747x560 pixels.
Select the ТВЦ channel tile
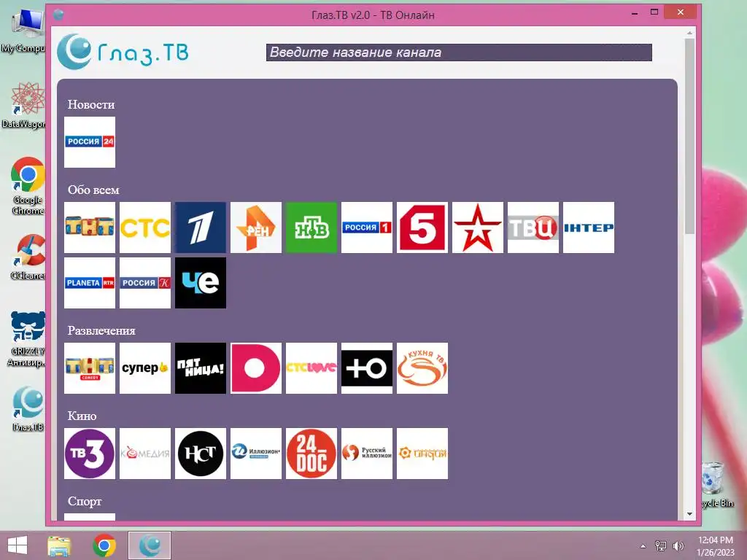[533, 227]
